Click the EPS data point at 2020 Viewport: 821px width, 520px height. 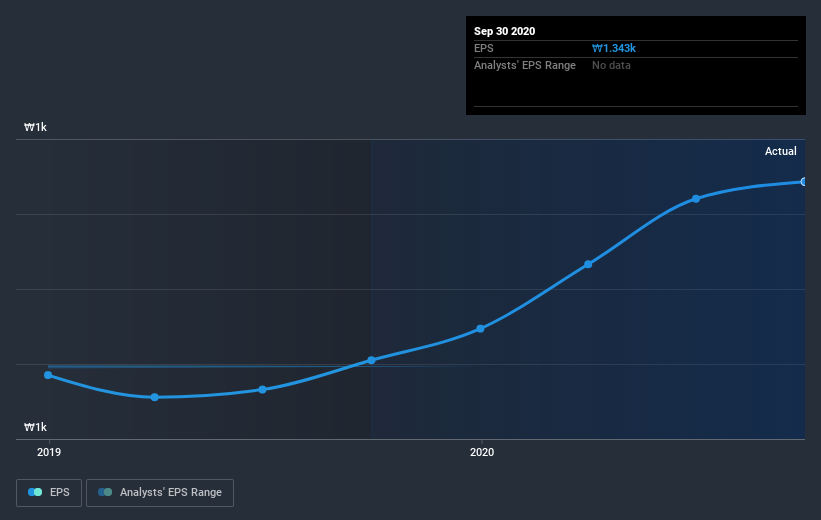(481, 329)
